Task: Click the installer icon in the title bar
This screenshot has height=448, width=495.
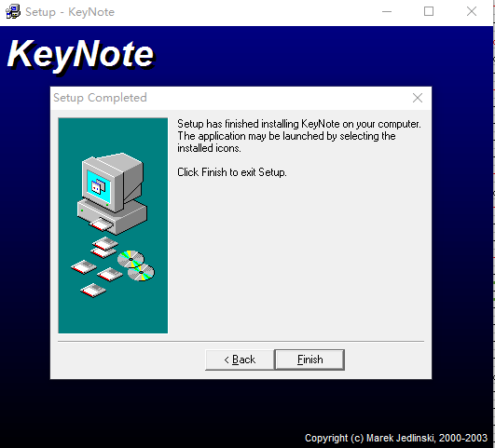Action: point(13,12)
